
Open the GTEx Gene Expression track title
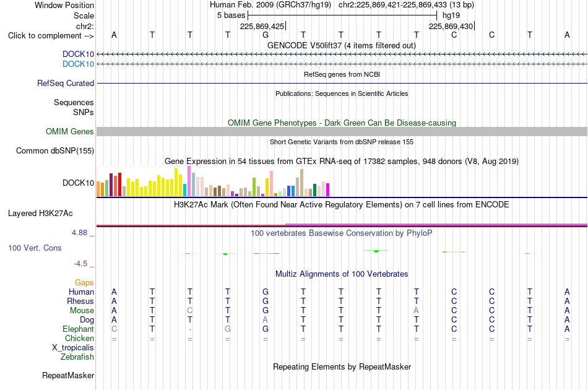[342, 161]
